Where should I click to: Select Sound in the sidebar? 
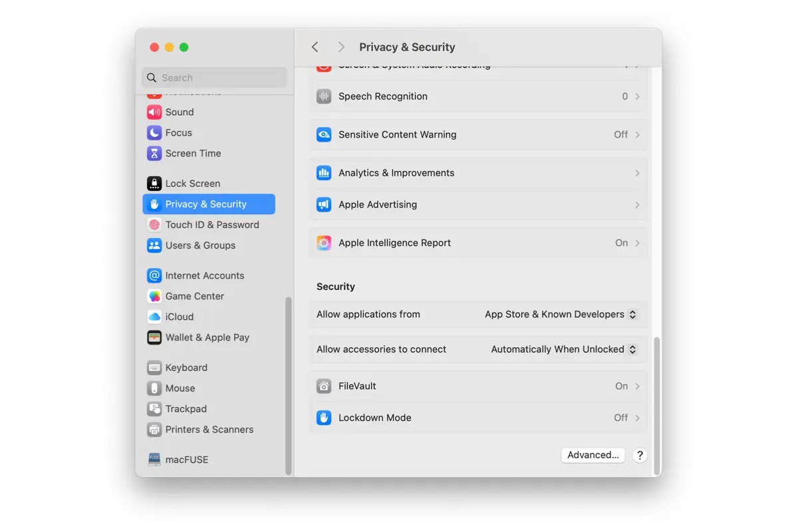(209, 112)
